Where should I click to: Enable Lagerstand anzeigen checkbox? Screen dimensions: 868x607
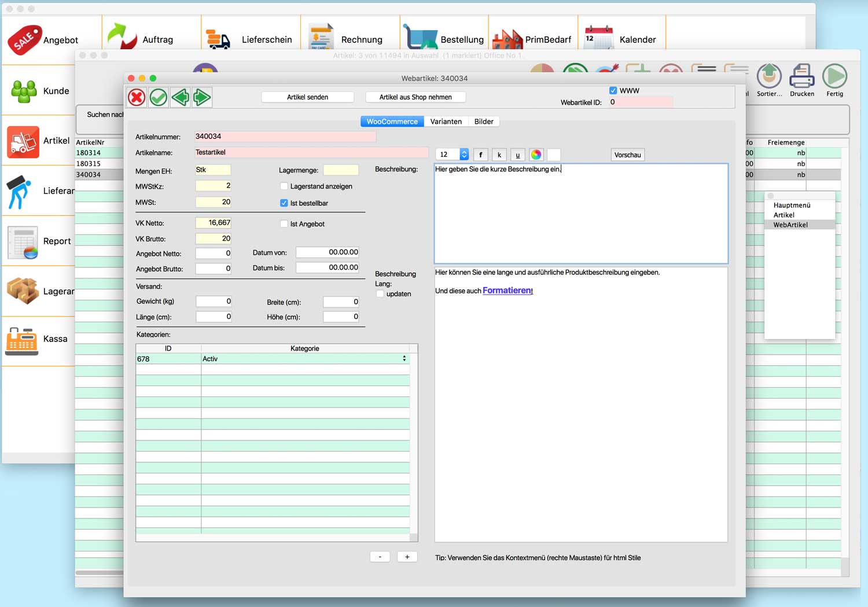284,186
